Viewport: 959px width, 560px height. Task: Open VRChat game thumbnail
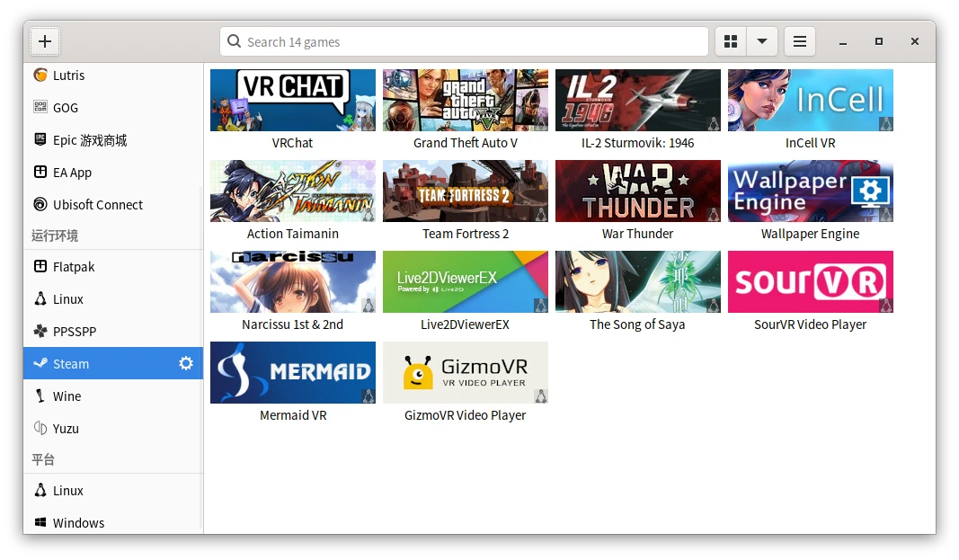(x=293, y=101)
